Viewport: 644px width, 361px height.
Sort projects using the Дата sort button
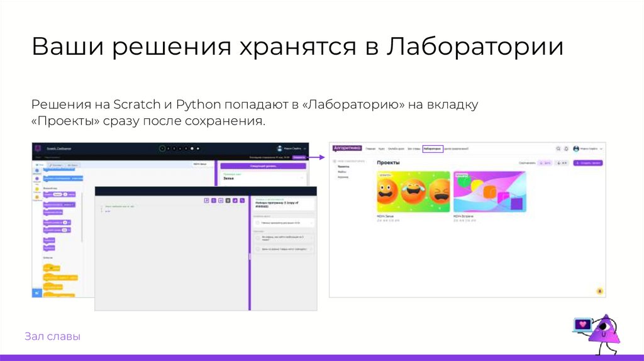(x=545, y=162)
